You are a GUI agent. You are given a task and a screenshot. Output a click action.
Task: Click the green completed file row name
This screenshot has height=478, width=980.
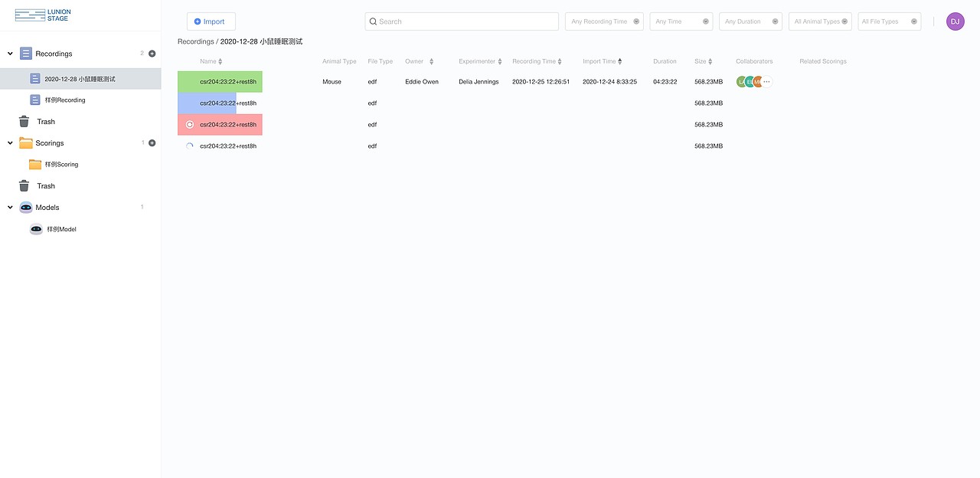[228, 82]
